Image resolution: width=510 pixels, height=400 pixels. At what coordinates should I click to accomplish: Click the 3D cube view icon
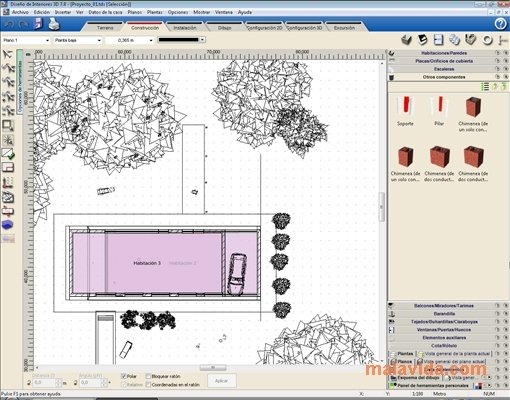tap(406, 40)
